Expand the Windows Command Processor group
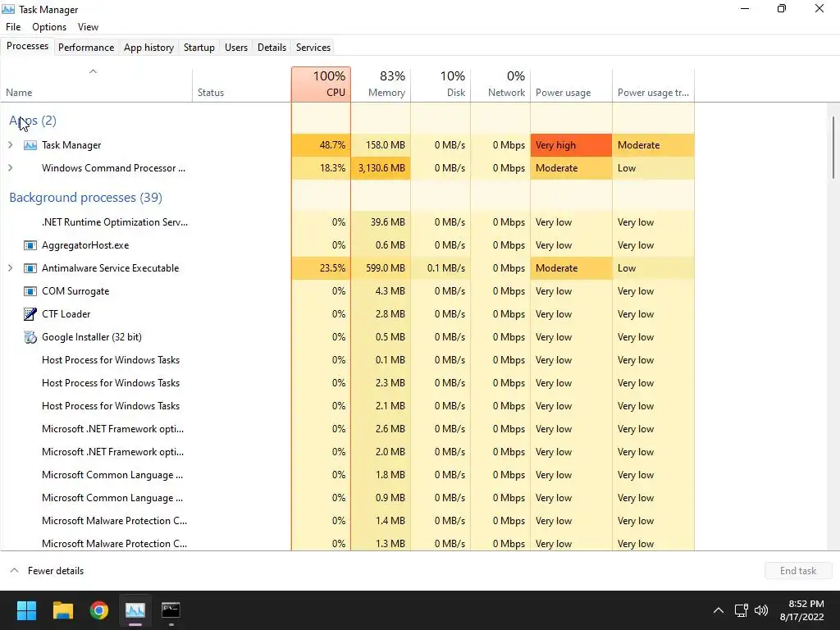 (x=10, y=168)
